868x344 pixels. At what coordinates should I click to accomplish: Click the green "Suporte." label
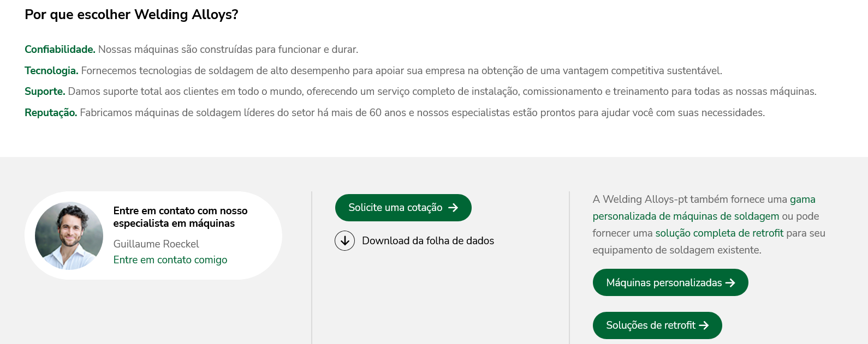pos(45,92)
